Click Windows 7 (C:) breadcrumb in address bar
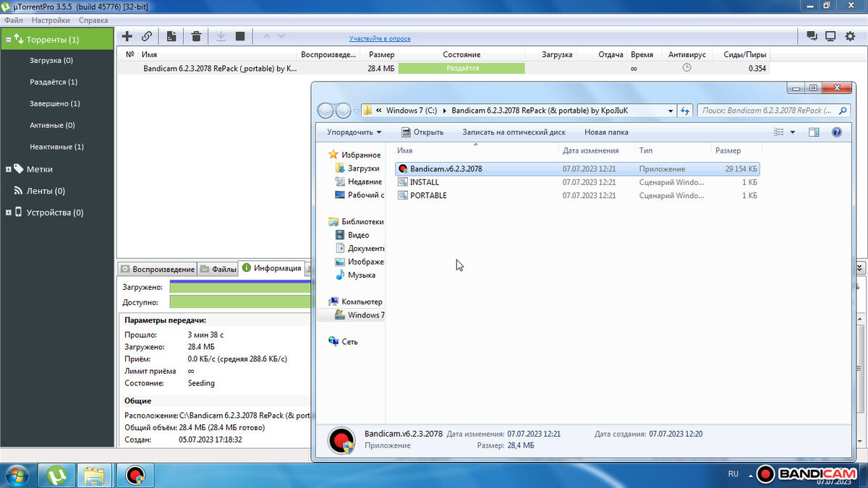This screenshot has width=868, height=488. 411,111
